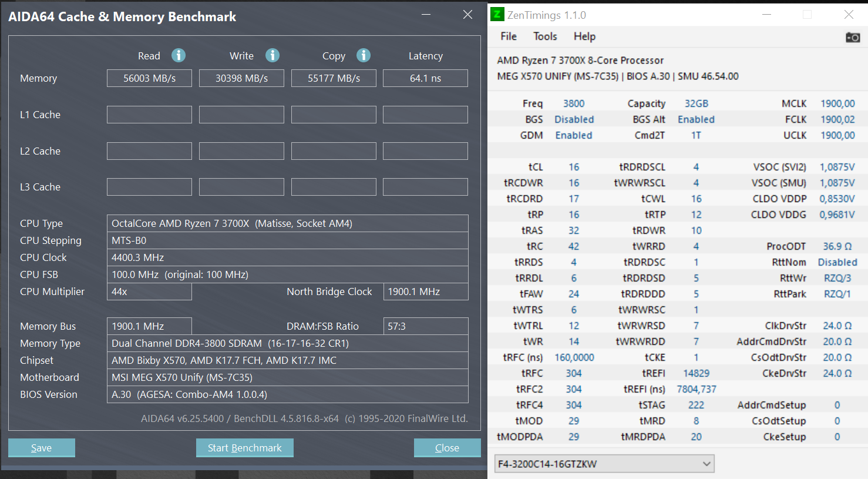Screen dimensions: 868x479
Task: Click the GDM Enabled value
Action: tap(574, 135)
